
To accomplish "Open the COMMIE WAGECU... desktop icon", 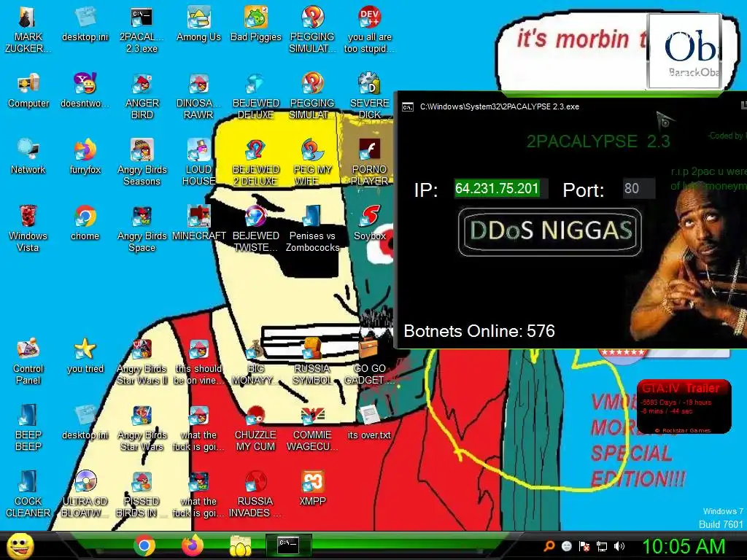I will click(312, 427).
